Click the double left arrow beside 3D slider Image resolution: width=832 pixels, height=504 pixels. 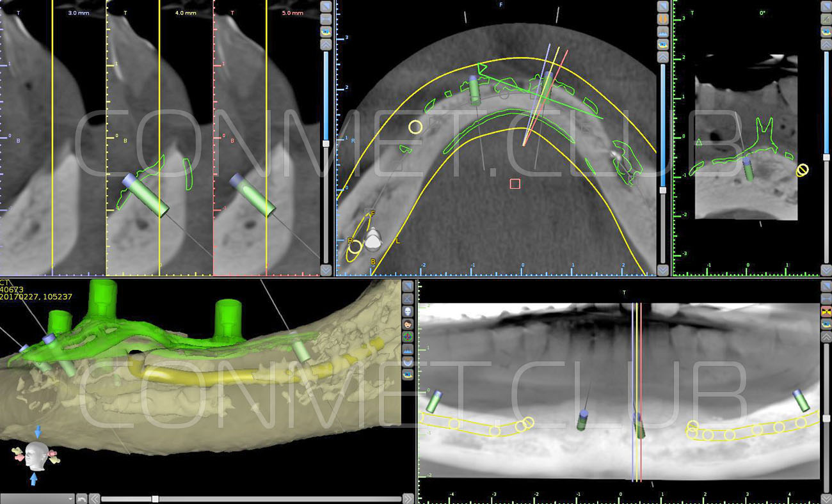pos(94,498)
